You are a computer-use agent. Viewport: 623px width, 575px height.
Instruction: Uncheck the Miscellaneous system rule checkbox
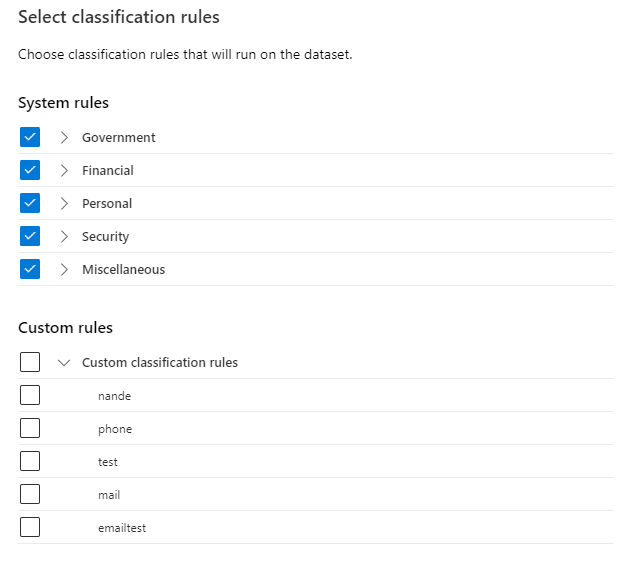click(30, 269)
